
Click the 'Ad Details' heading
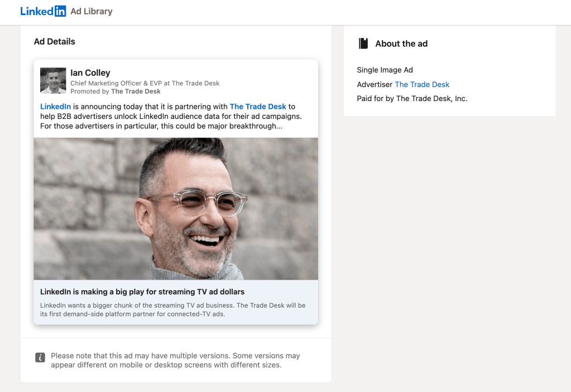[x=54, y=41]
